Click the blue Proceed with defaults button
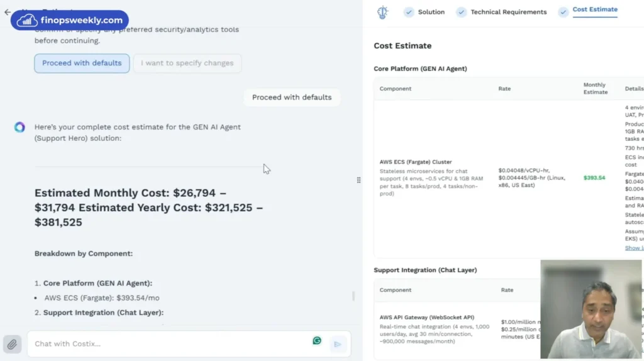The width and height of the screenshot is (644, 361). [x=82, y=64]
